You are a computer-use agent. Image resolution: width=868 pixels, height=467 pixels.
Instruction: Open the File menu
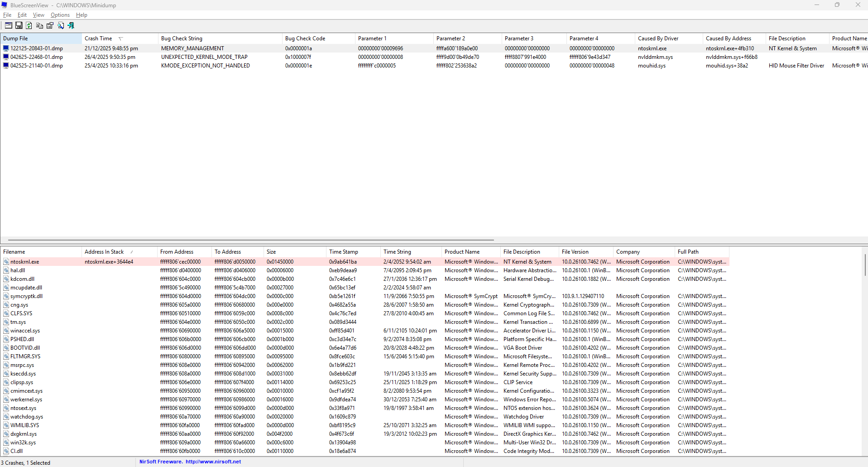pos(7,15)
